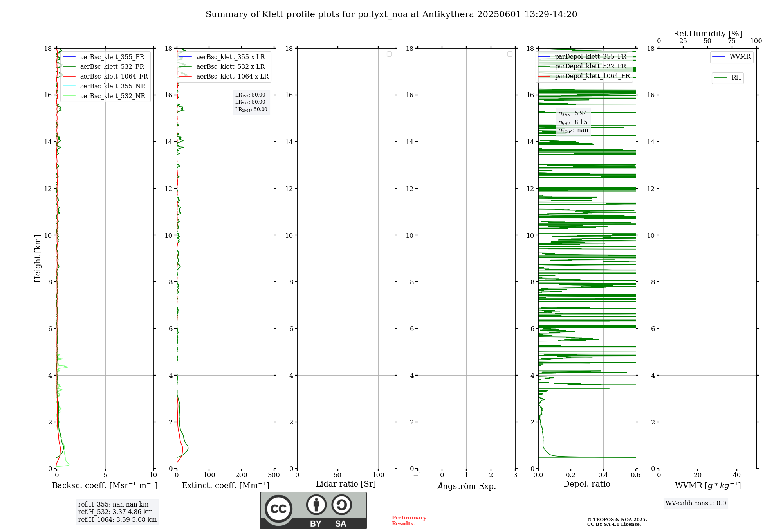
Task: Select legend label 'aerBsc_klett_1064 x LR'
Action: click(x=233, y=76)
